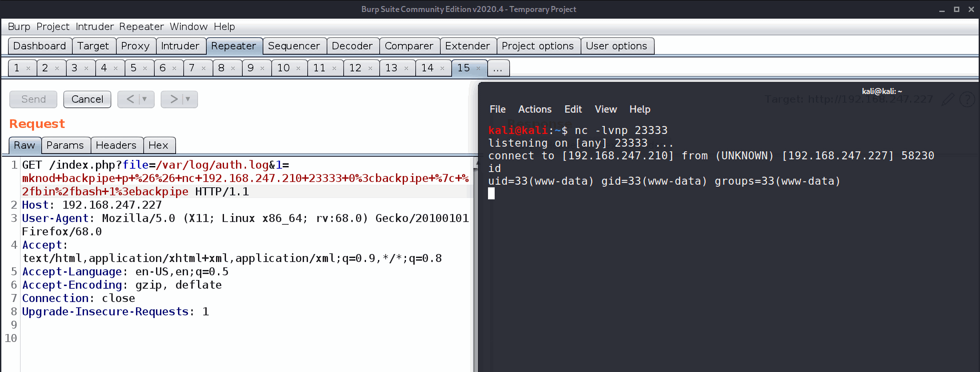Select the Headers request tab
The image size is (980, 372).
pos(116,145)
